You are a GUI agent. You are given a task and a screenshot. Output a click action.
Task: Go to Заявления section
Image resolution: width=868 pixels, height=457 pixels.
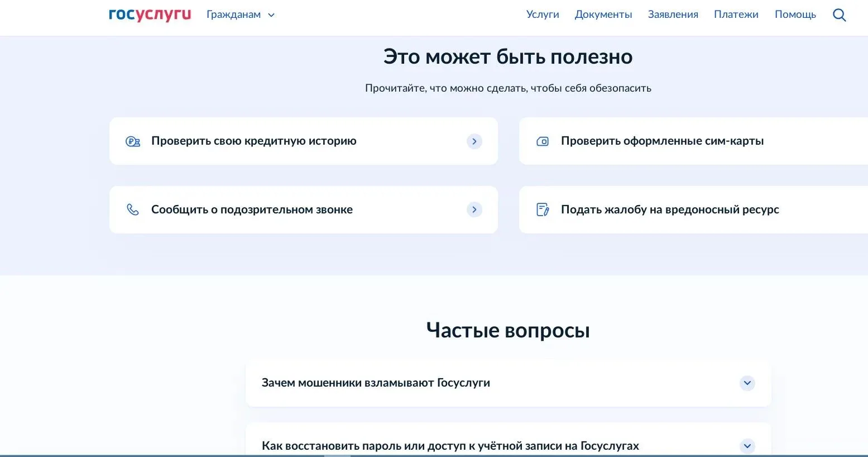coord(673,15)
